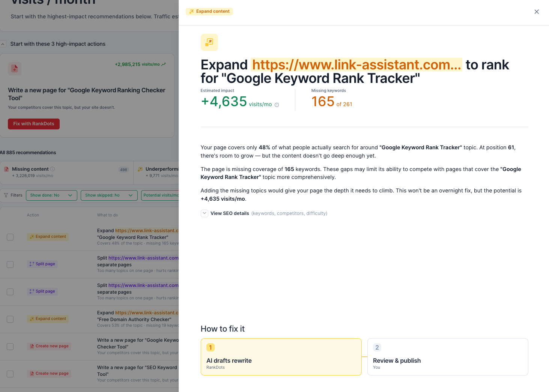The height and width of the screenshot is (392, 549).
Task: Click Fix with RankDots button
Action: [x=34, y=124]
